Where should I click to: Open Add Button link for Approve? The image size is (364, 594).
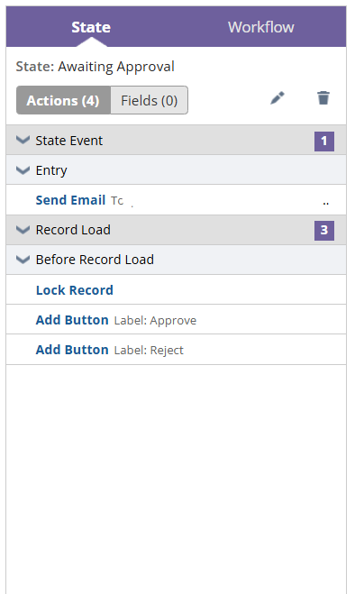click(x=72, y=320)
